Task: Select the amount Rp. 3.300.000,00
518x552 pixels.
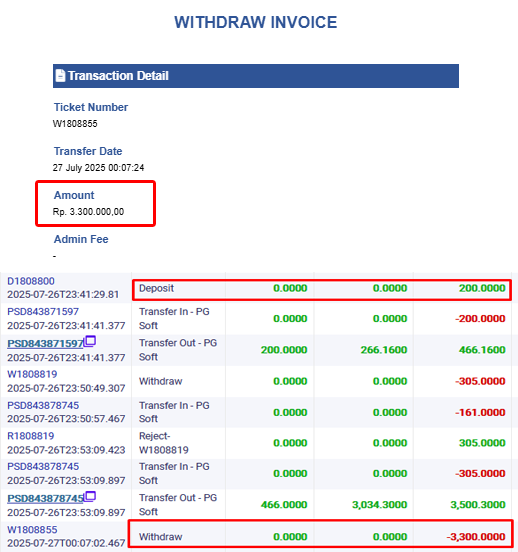Action: tap(88, 212)
